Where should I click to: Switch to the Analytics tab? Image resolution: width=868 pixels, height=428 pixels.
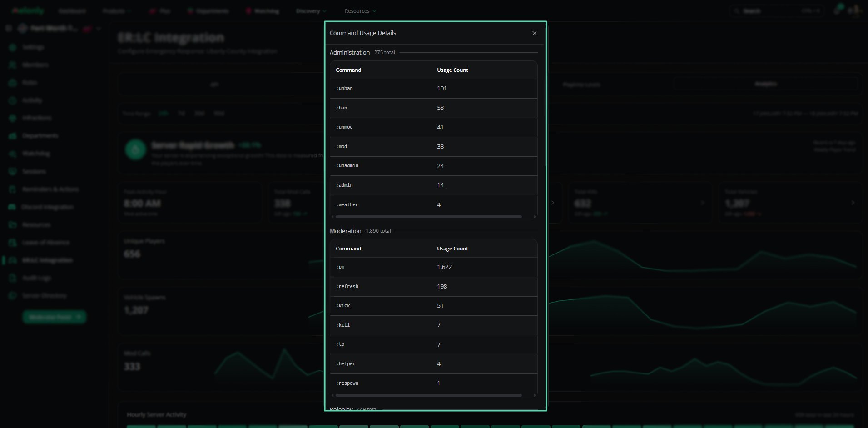click(765, 84)
